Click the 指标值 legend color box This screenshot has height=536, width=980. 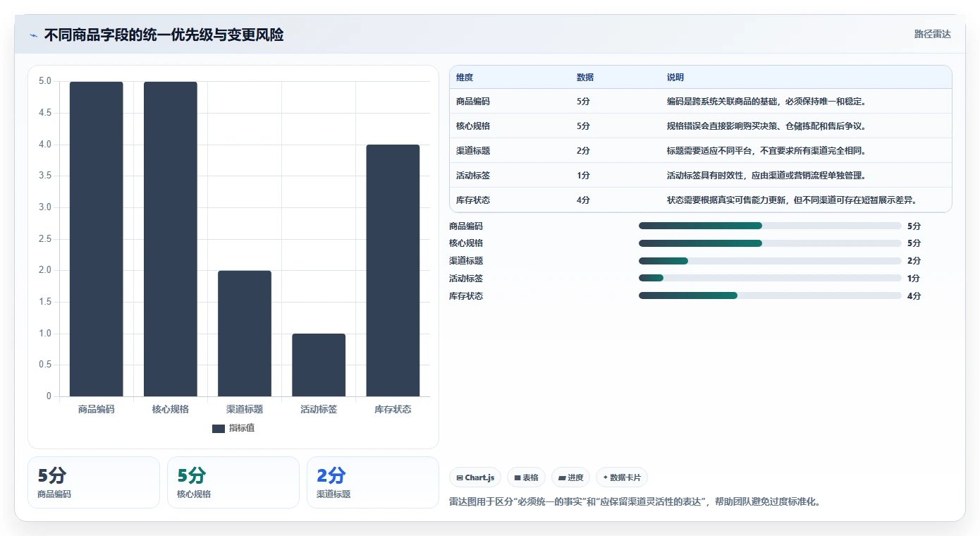[x=218, y=429]
